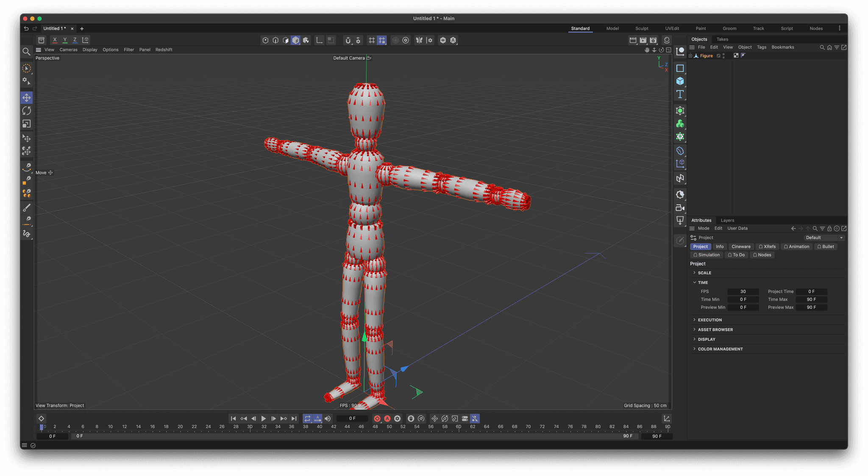Image resolution: width=868 pixels, height=476 pixels.
Task: Toggle sound speaker in timeline
Action: click(x=328, y=418)
